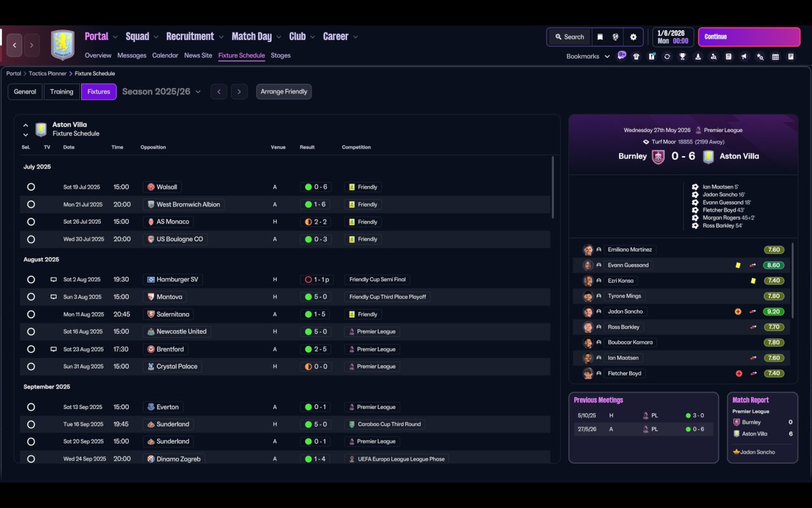This screenshot has width=812, height=508.
Task: Click the exclamation alert bookmark icon
Action: point(652,57)
